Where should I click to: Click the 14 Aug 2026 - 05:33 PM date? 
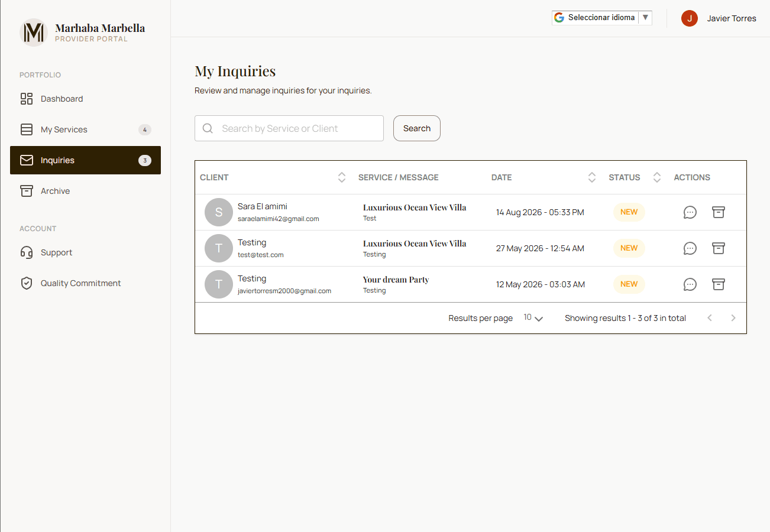[540, 212]
